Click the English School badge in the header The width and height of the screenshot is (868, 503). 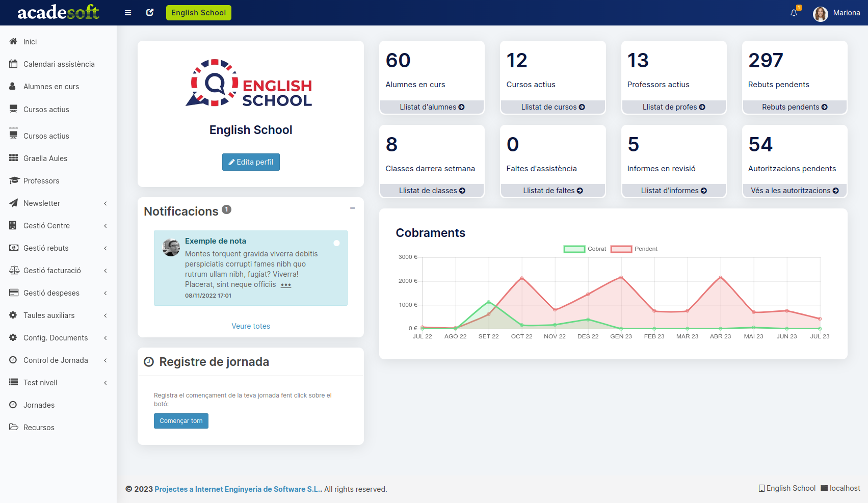point(198,13)
